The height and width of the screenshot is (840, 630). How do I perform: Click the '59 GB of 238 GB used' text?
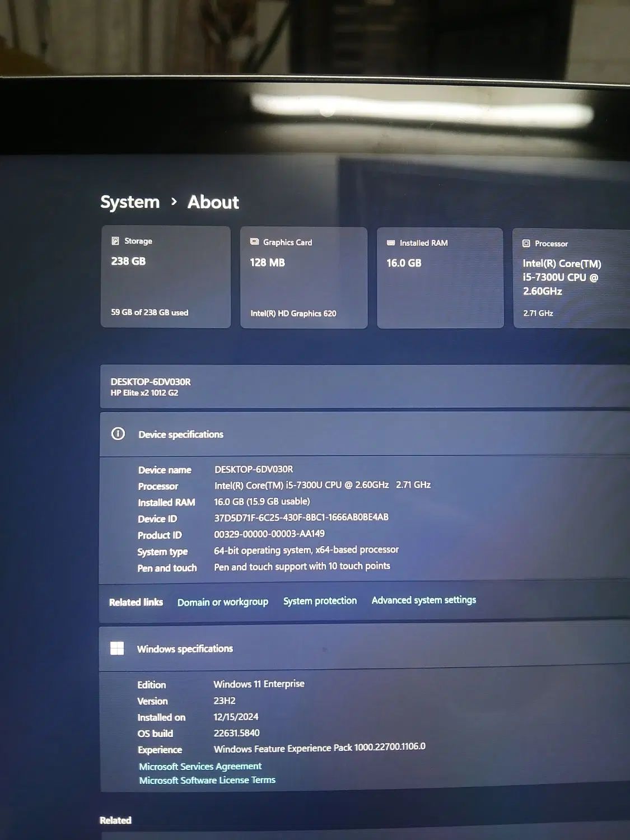pos(150,312)
